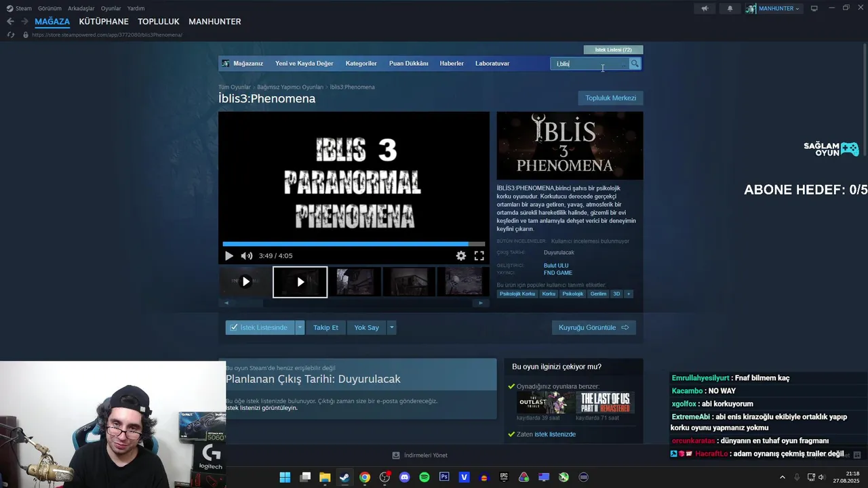Enter fullscreen on the trailer
Image resolution: width=868 pixels, height=488 pixels.
tap(479, 256)
